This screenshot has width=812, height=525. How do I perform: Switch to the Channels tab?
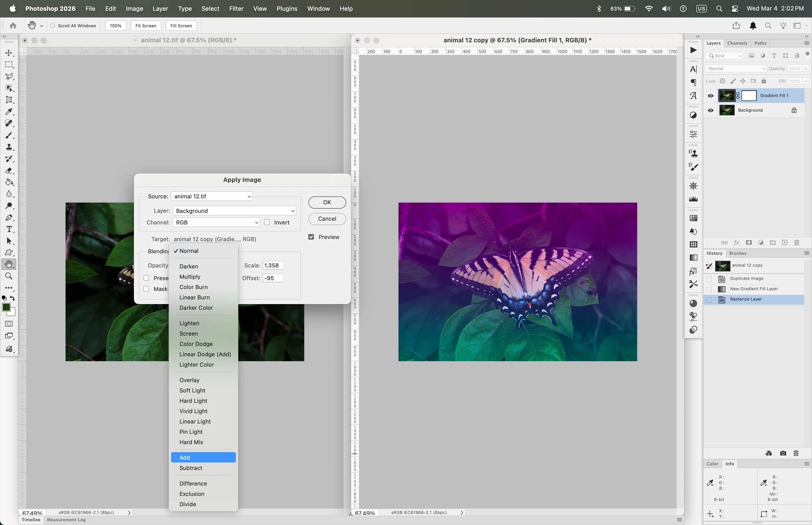(737, 43)
